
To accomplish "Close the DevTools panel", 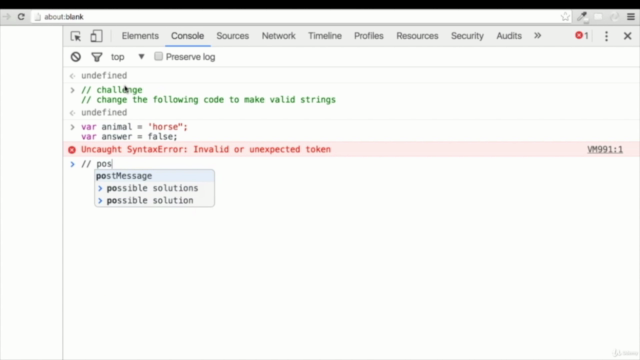I will (x=627, y=36).
